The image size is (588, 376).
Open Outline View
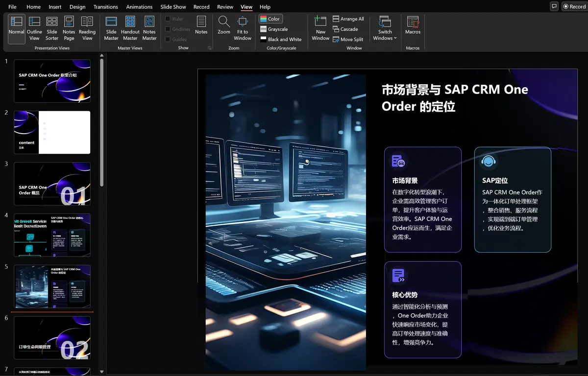(34, 29)
